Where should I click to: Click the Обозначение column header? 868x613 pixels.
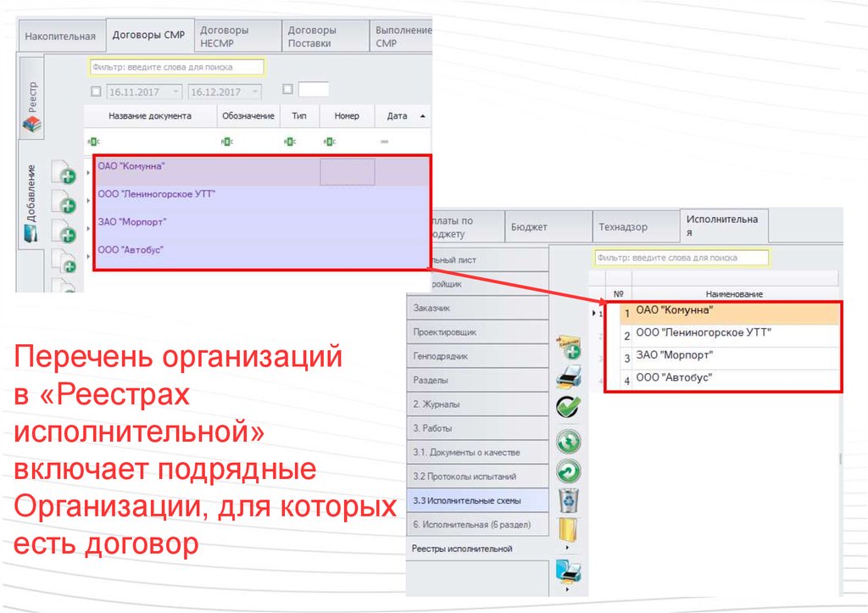pyautogui.click(x=248, y=116)
